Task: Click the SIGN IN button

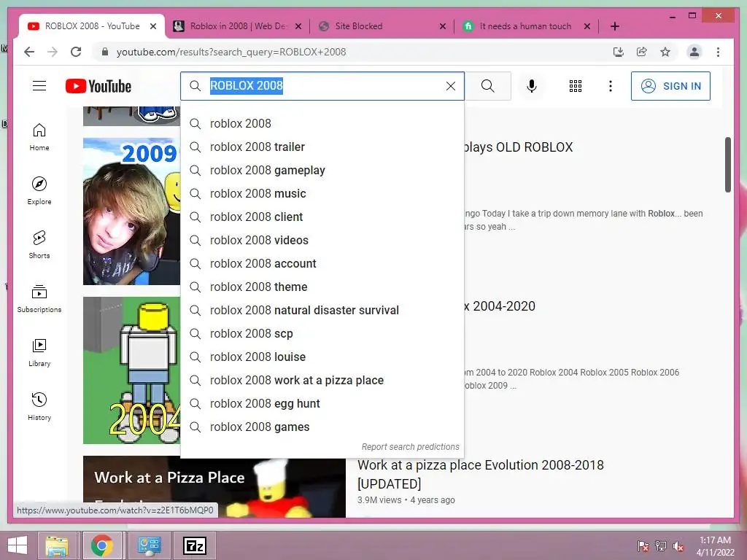Action: click(670, 86)
